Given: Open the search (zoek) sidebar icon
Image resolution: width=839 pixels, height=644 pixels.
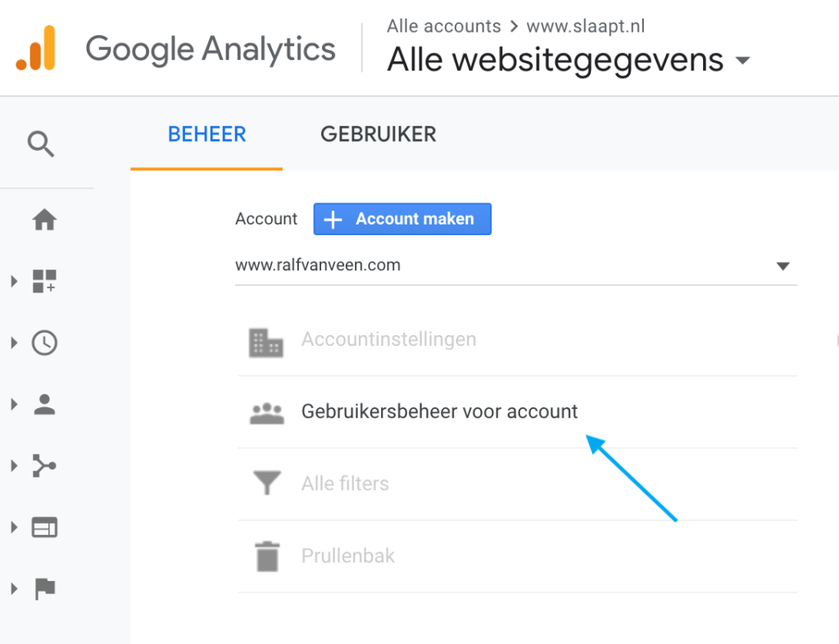Looking at the screenshot, I should [x=41, y=143].
